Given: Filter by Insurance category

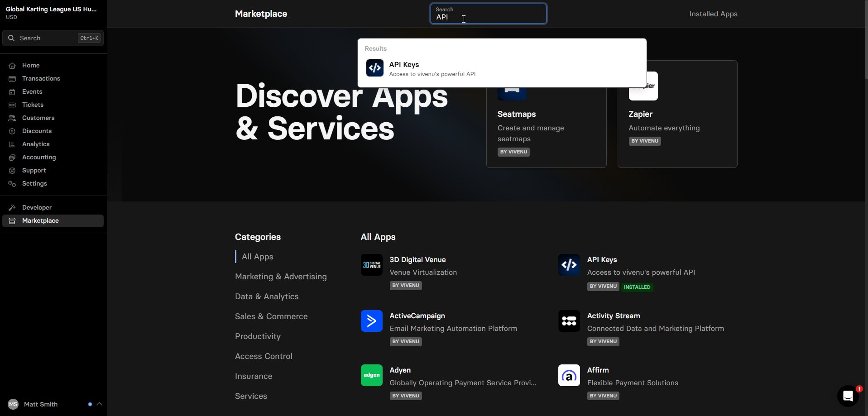Looking at the screenshot, I should (x=254, y=376).
